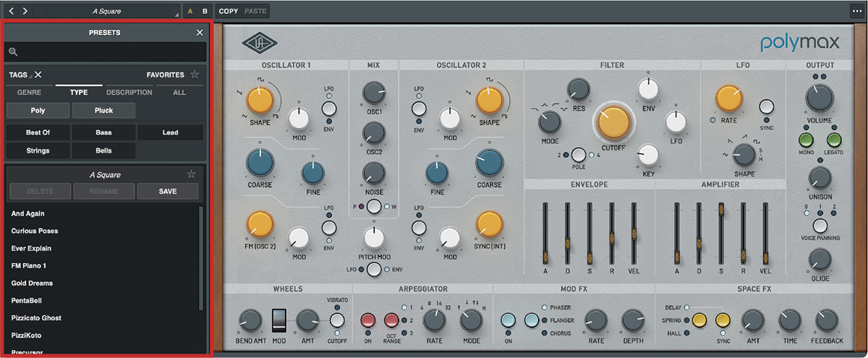Click the Glide knob
The width and height of the screenshot is (868, 358).
[x=820, y=260]
